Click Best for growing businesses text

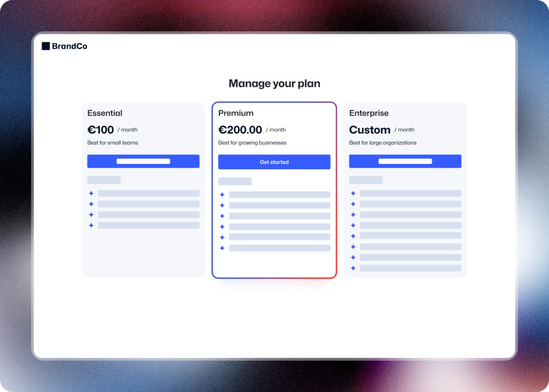(252, 143)
